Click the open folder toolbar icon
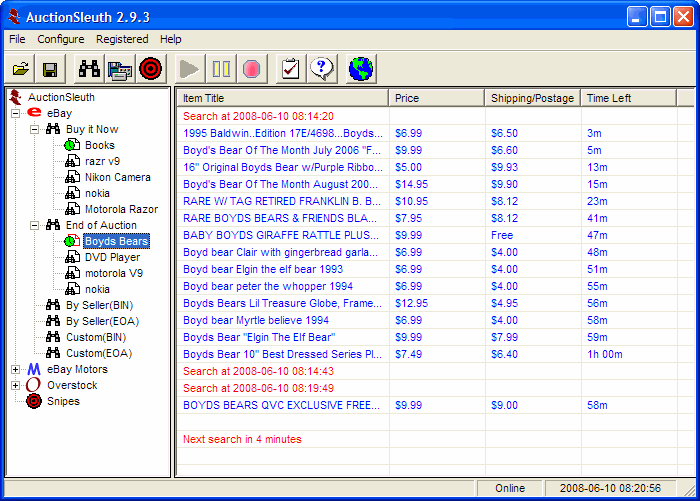The width and height of the screenshot is (700, 501). point(20,69)
